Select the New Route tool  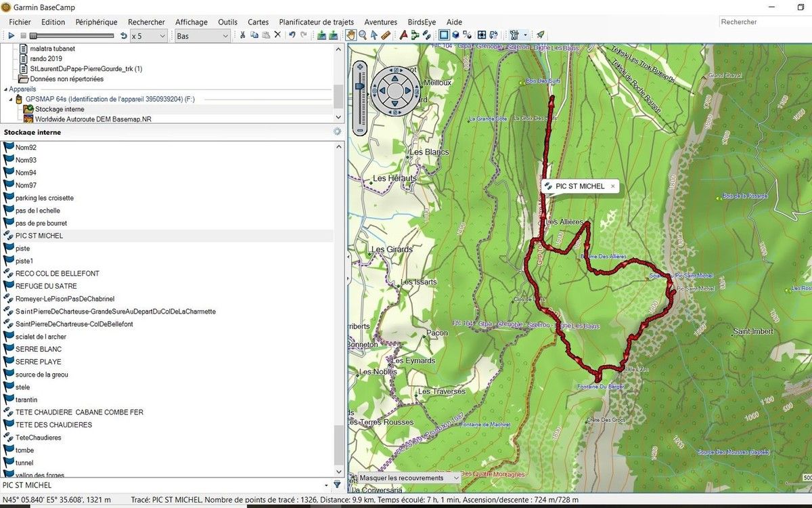pos(415,35)
